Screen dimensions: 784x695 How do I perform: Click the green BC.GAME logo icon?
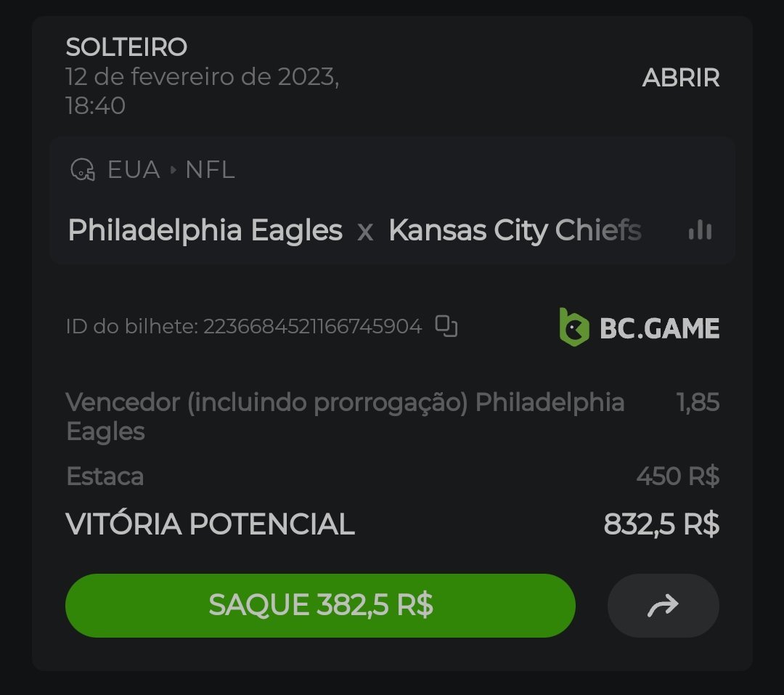click(573, 328)
